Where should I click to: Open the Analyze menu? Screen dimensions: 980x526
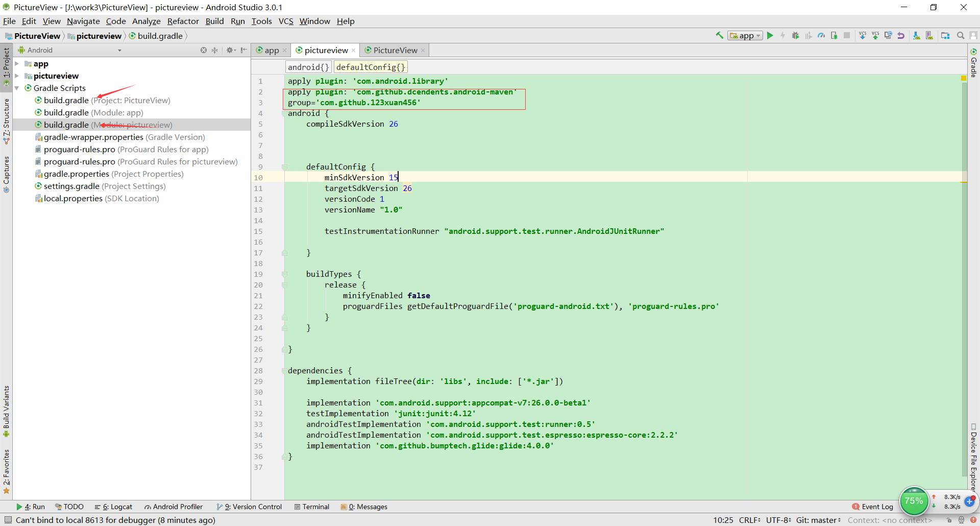(146, 21)
